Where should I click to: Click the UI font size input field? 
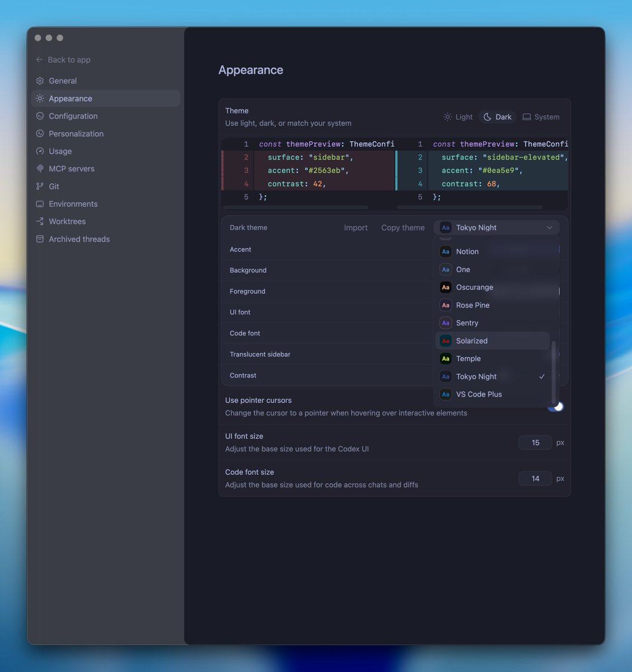coord(535,442)
